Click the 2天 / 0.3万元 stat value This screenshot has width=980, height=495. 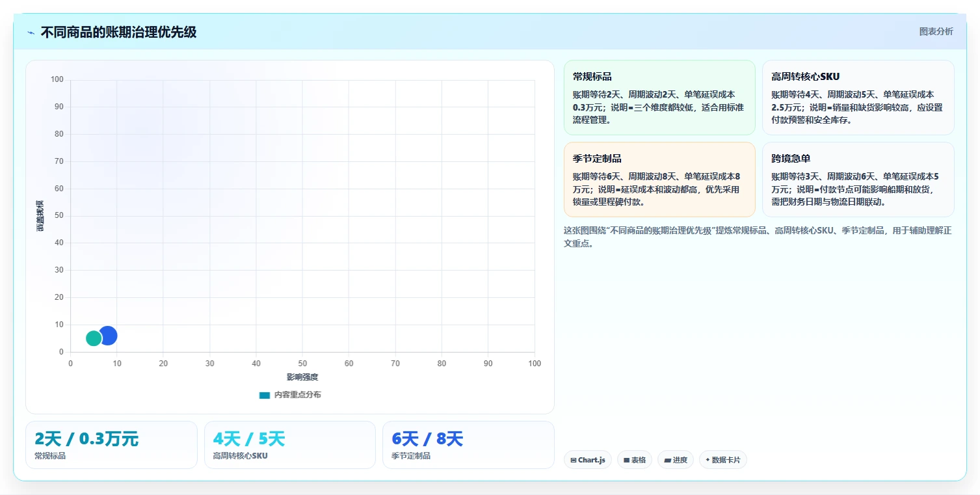[x=86, y=439]
